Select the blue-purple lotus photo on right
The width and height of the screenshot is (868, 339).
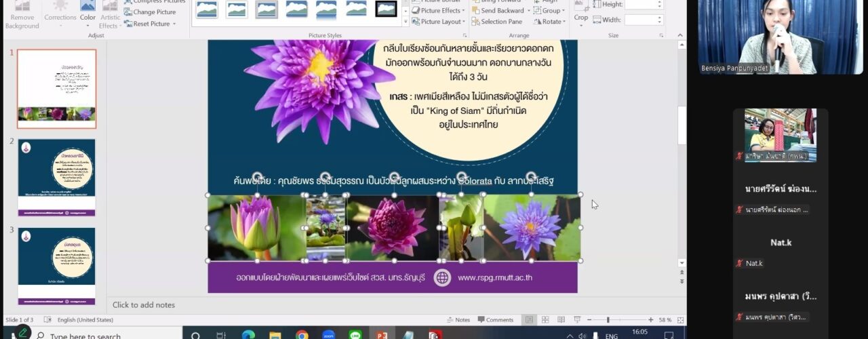coord(532,228)
